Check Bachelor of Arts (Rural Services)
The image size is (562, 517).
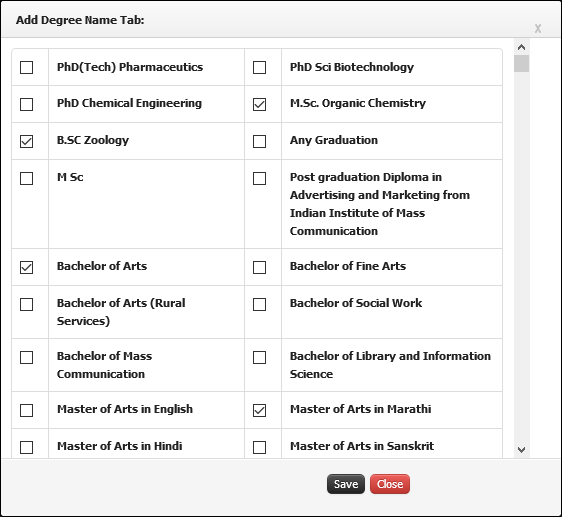27,304
